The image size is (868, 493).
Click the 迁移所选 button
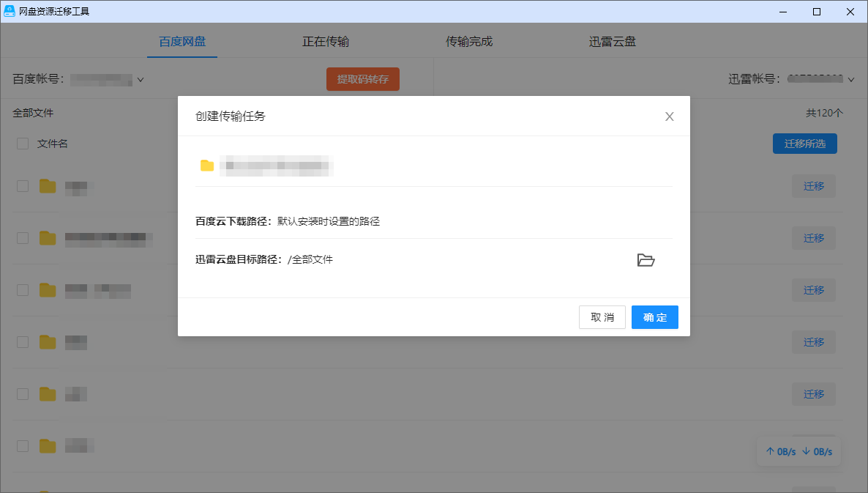point(805,144)
